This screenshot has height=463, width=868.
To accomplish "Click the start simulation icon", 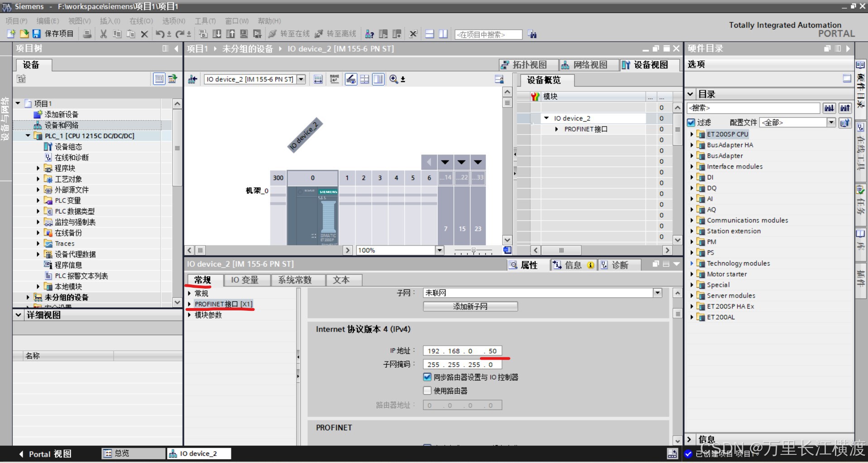I will [x=244, y=34].
